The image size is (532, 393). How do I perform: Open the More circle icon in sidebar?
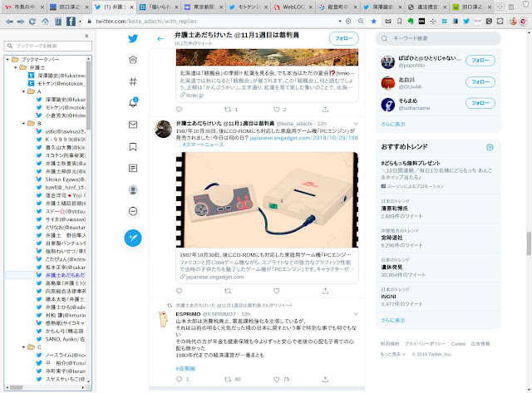(133, 211)
